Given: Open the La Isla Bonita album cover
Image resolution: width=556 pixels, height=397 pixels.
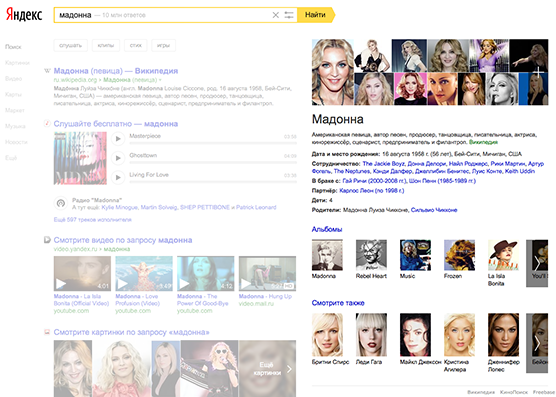Looking at the screenshot, I should pyautogui.click(x=504, y=255).
